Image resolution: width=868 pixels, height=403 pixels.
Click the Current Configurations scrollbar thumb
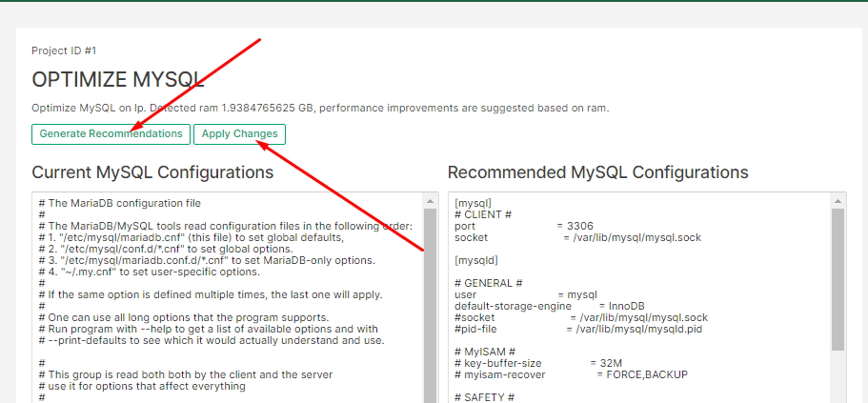(430, 306)
